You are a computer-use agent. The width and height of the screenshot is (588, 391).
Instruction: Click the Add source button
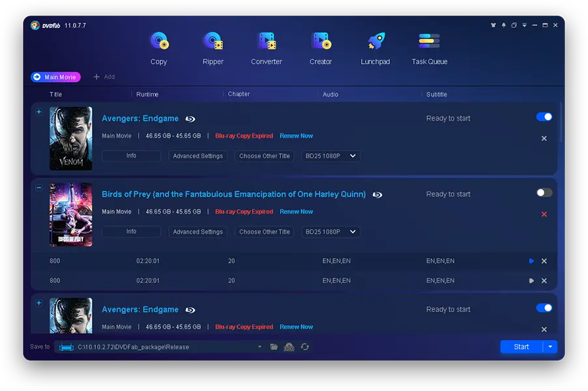pyautogui.click(x=104, y=77)
